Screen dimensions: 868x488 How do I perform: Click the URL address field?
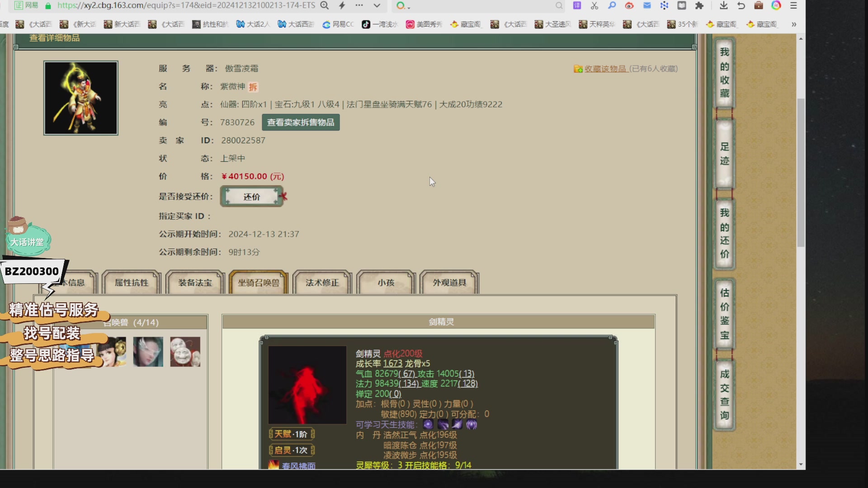(x=186, y=5)
